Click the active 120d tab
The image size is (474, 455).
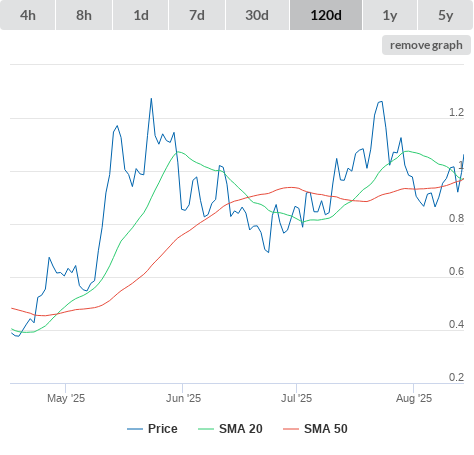[326, 15]
